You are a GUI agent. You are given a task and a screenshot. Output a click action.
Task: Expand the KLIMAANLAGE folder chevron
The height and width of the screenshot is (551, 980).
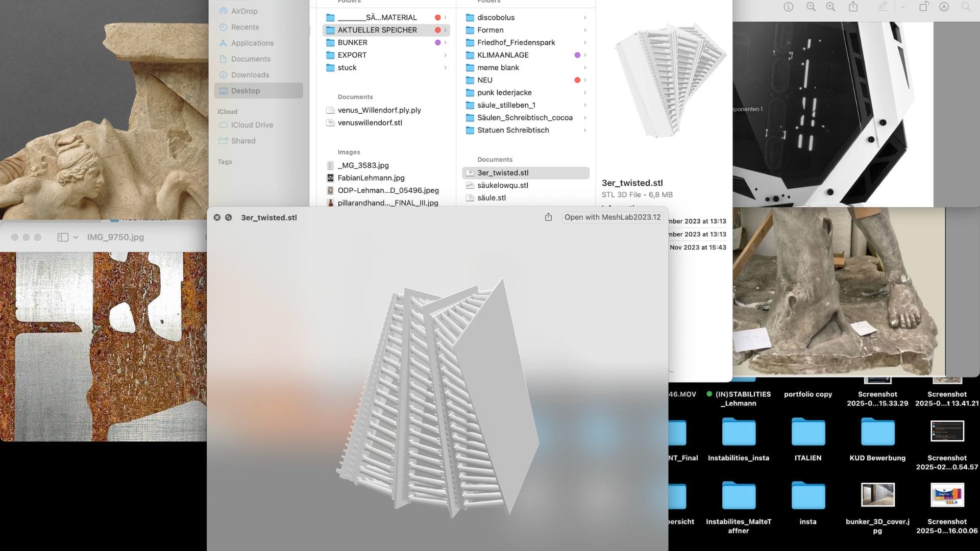tap(585, 55)
